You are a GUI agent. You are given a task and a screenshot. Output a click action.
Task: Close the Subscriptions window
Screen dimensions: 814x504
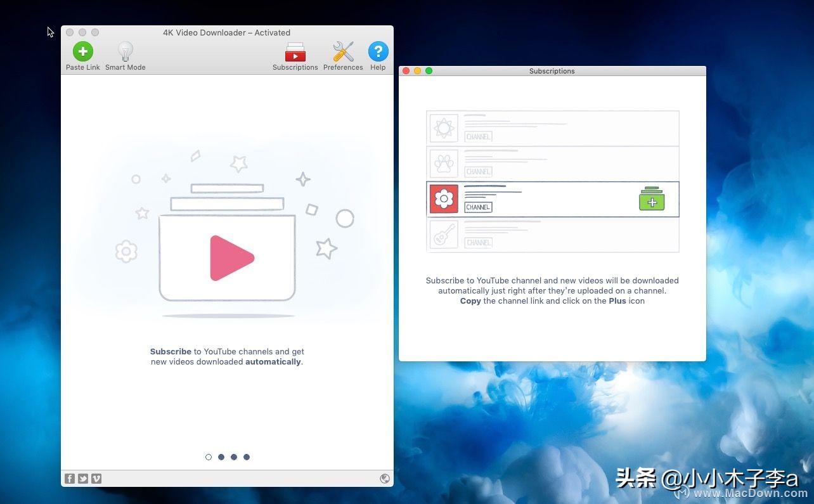point(406,71)
